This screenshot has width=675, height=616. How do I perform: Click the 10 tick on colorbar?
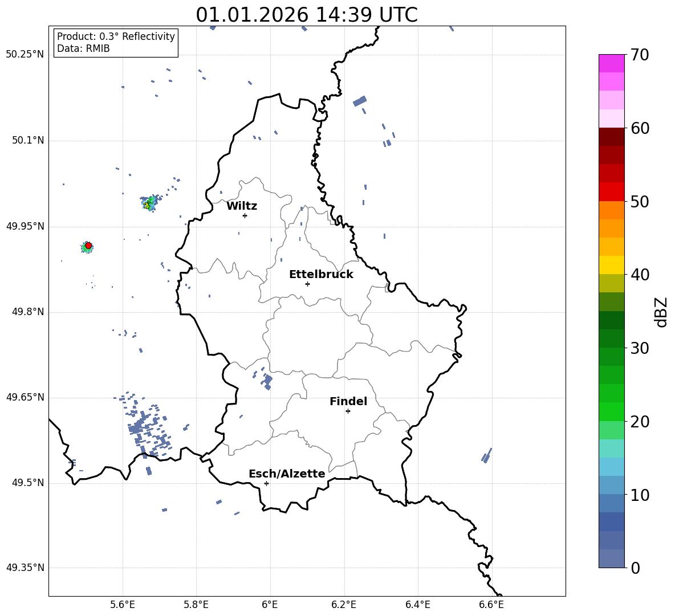tap(640, 495)
